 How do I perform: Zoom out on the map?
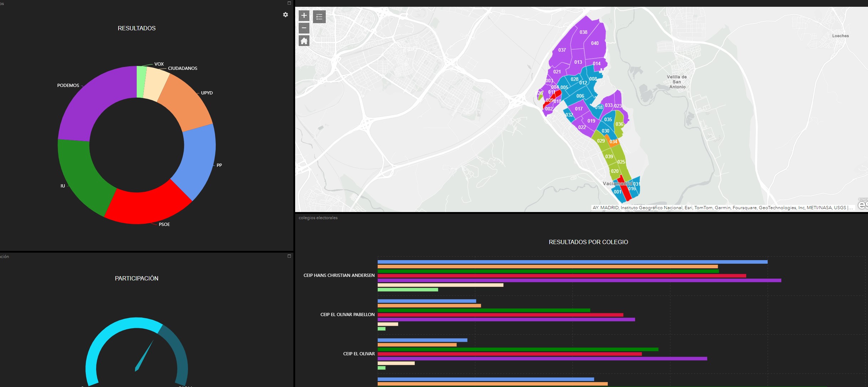[x=304, y=28]
